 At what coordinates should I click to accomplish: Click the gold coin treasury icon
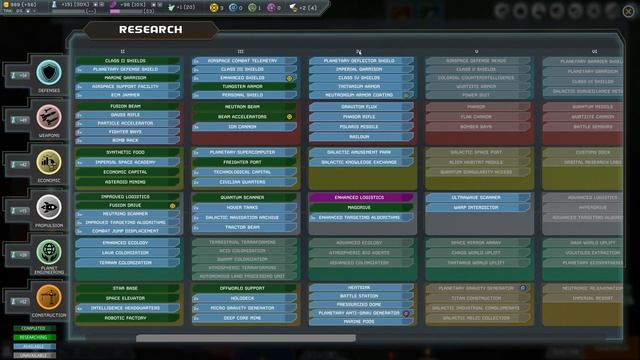6,4
